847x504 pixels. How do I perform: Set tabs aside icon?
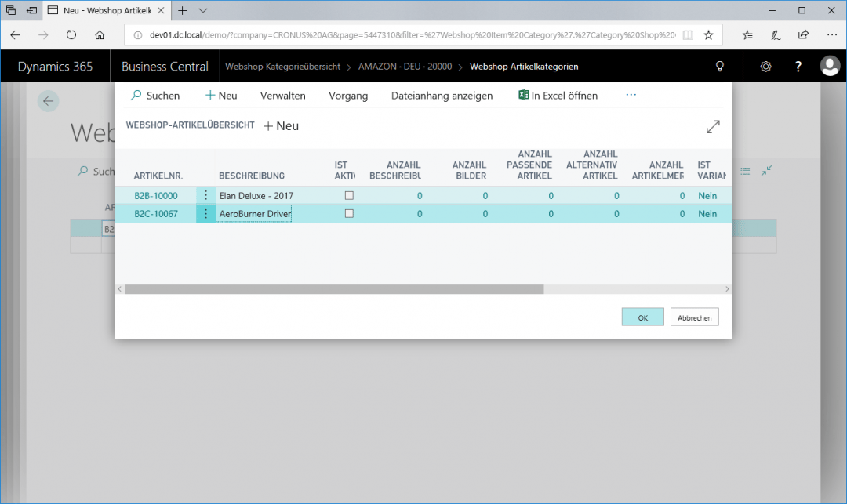(32, 10)
